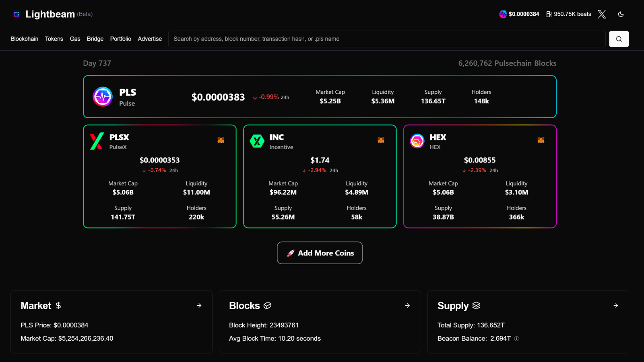Open Blocks card arrow

point(407,306)
